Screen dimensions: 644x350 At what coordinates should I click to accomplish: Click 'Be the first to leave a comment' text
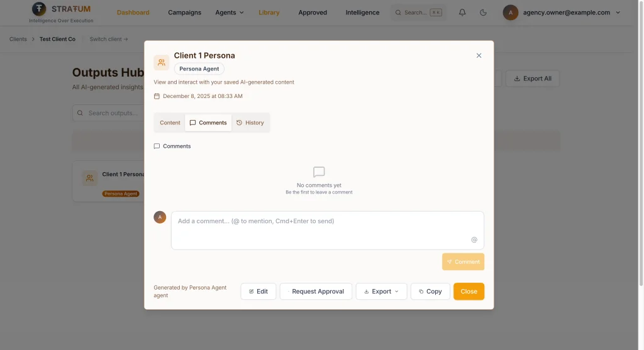pos(319,192)
